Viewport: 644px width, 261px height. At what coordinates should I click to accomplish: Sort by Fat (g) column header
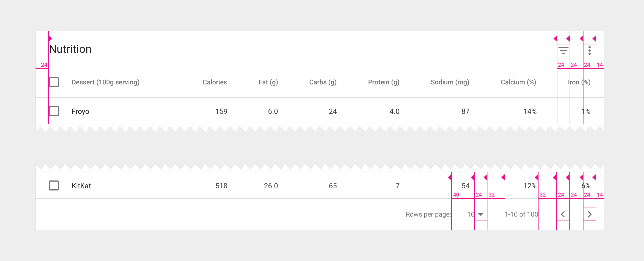click(x=268, y=82)
